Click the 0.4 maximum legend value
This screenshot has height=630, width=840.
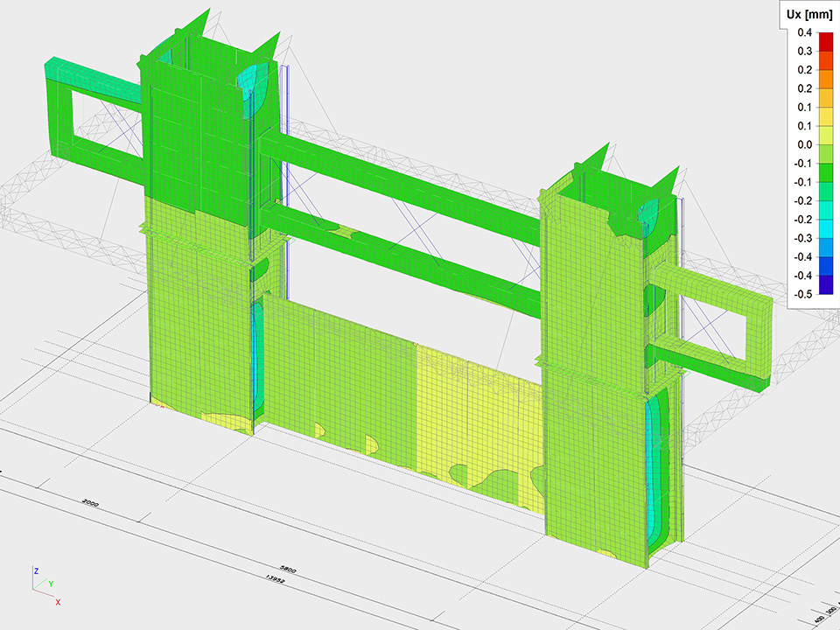[x=804, y=32]
